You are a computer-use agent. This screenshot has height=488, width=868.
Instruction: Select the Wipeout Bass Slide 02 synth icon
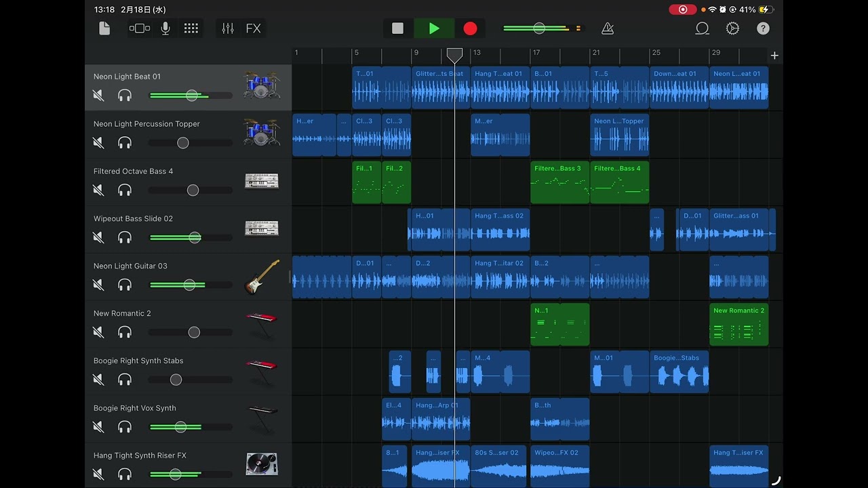click(262, 228)
